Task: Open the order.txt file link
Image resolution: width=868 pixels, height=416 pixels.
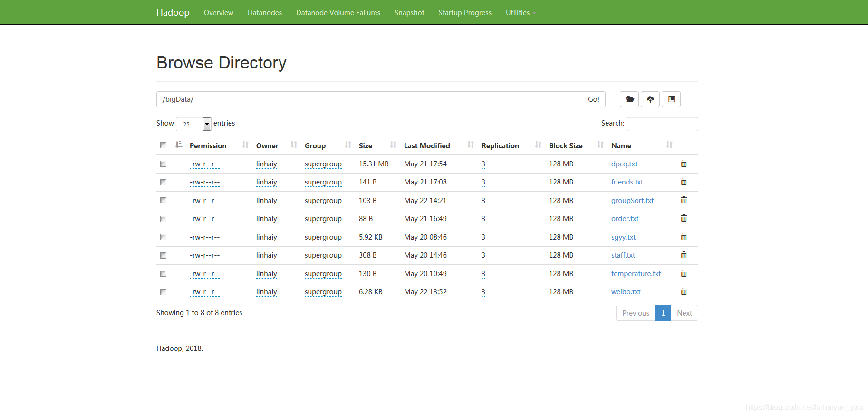Action: coord(625,219)
